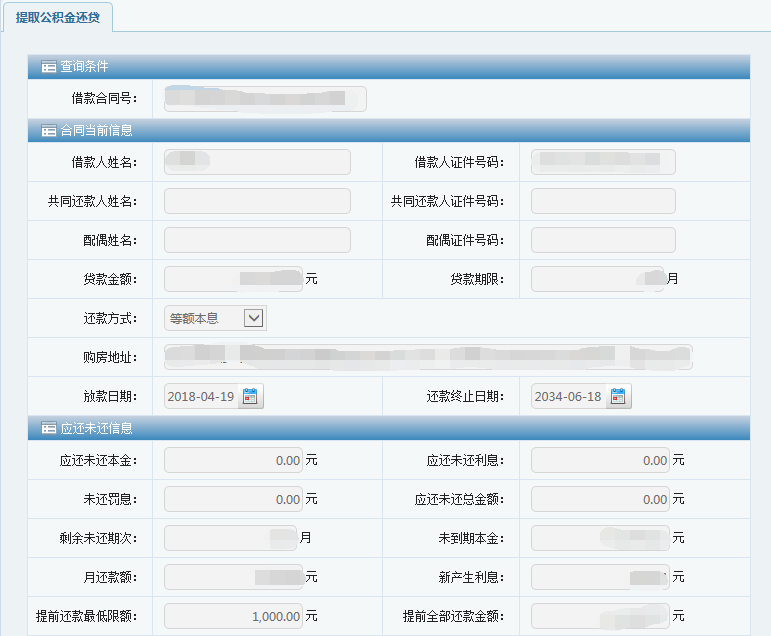Viewport: 771px width, 636px height.
Task: Select the 共同还款人姓名 input box
Action: tap(257, 201)
